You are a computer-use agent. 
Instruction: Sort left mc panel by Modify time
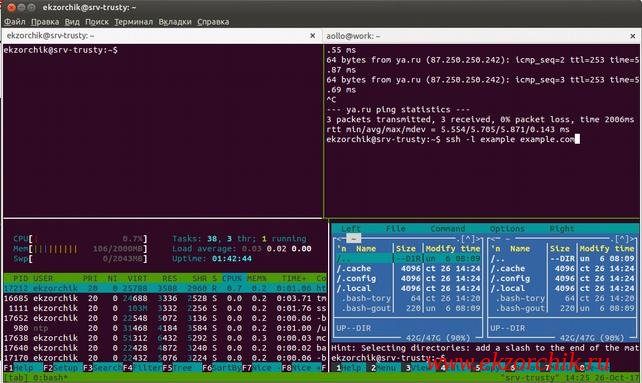coord(453,249)
